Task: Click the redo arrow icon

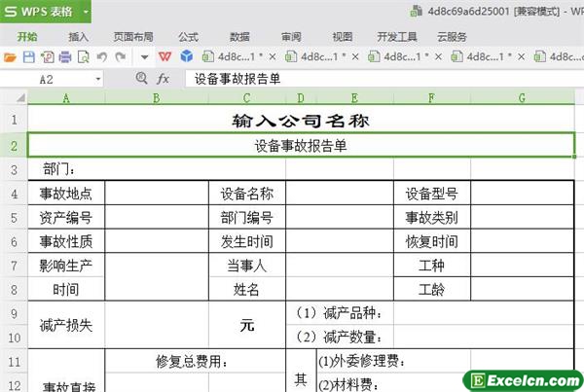Action: [x=120, y=57]
